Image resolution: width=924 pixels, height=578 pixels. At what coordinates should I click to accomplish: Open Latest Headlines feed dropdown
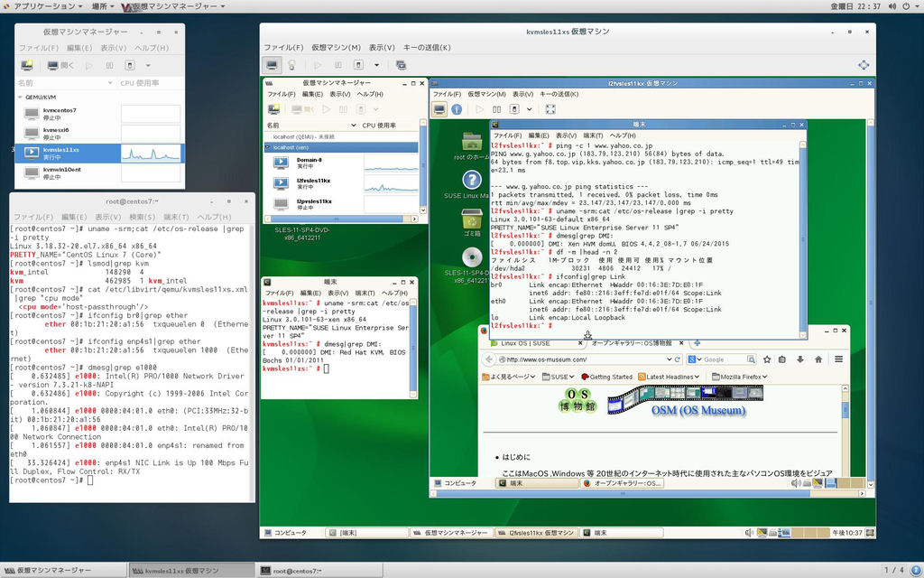669,377
